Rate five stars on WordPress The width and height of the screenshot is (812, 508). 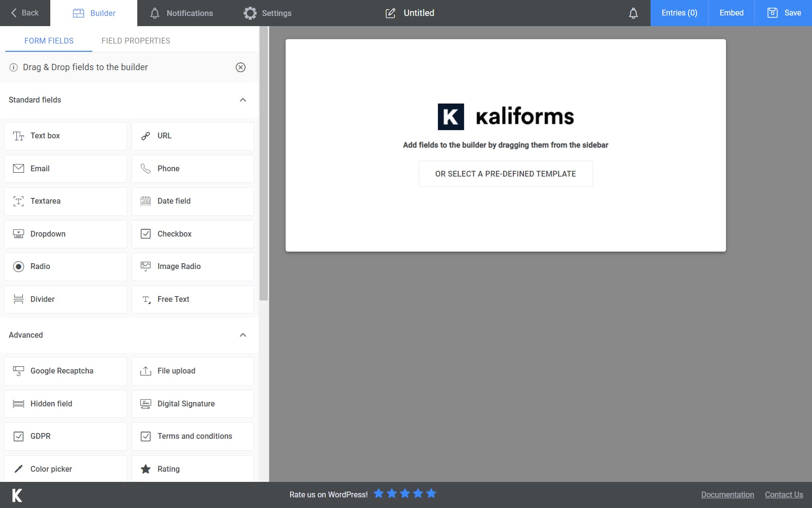pyautogui.click(x=431, y=493)
